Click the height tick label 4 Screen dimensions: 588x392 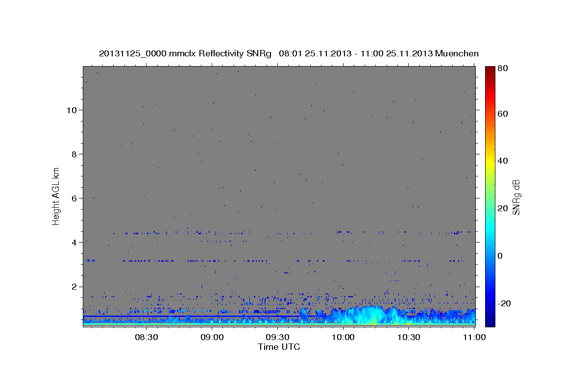click(74, 242)
